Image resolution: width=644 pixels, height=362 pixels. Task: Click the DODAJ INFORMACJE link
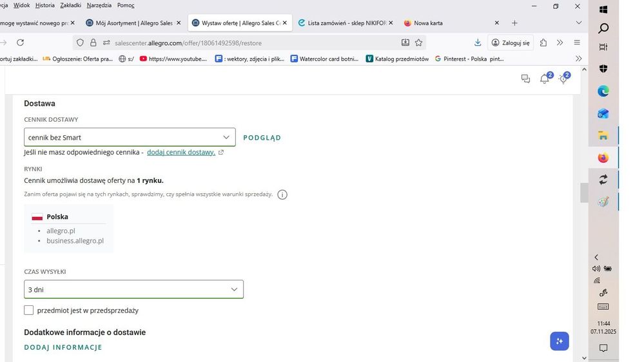click(x=63, y=348)
